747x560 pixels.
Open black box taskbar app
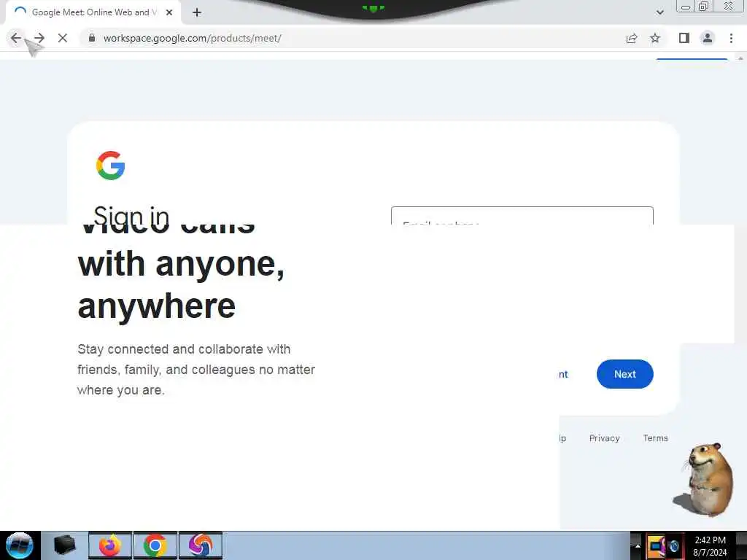coord(65,545)
